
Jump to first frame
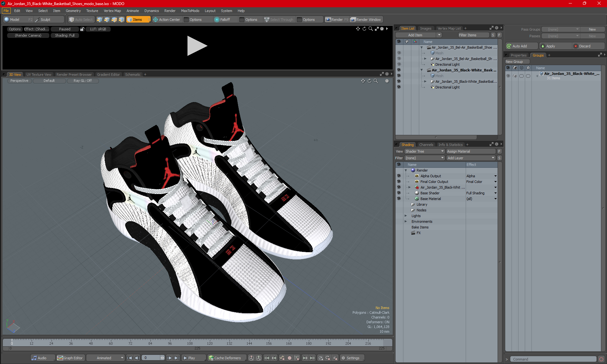click(129, 358)
